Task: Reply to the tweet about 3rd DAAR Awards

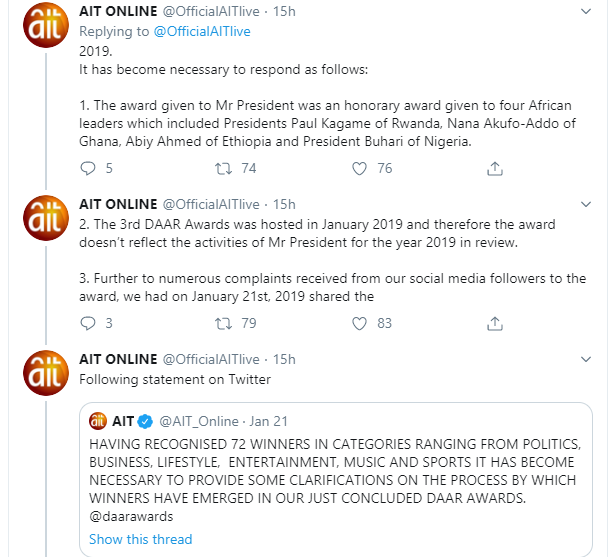Action: [88, 323]
